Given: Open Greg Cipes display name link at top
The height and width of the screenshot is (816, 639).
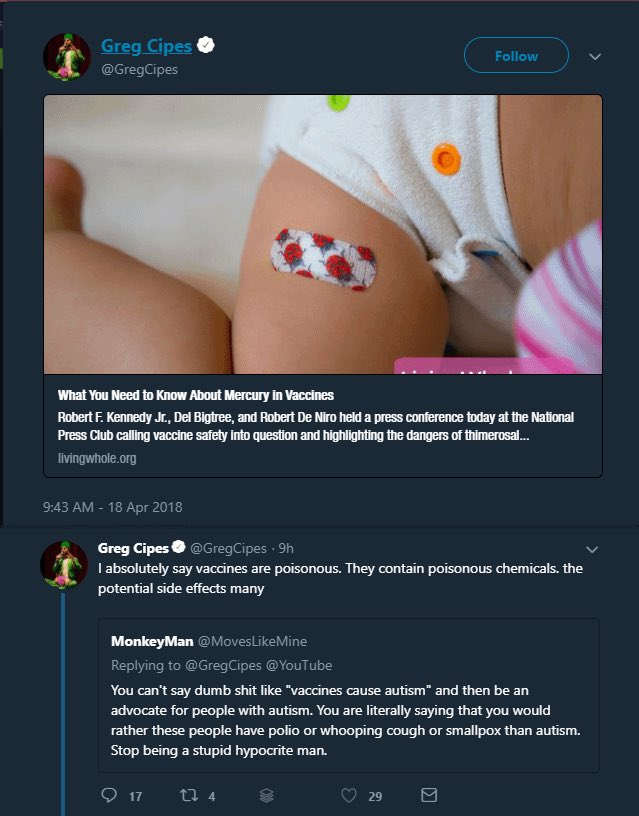Looking at the screenshot, I should pos(146,46).
